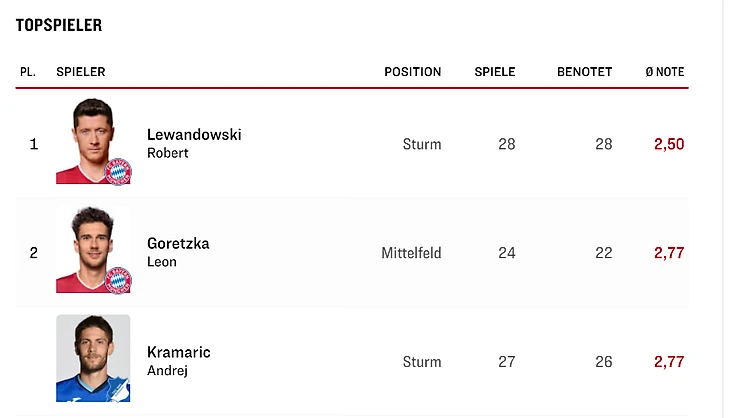
Task: Open the Lewandowski player profile link
Action: pos(194,135)
